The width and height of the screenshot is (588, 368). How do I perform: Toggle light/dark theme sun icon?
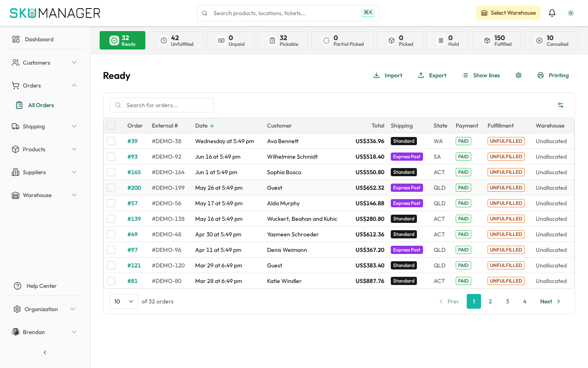click(x=571, y=13)
